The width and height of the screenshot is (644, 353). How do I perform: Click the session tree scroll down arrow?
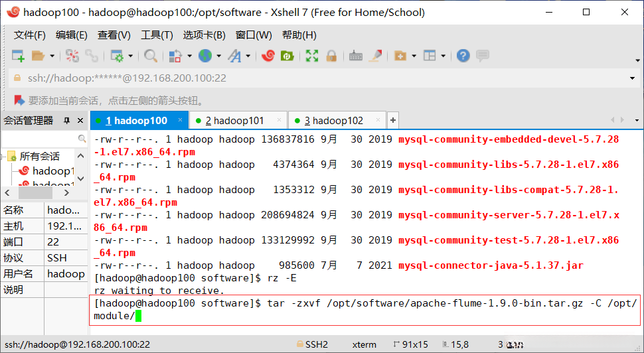(81, 178)
